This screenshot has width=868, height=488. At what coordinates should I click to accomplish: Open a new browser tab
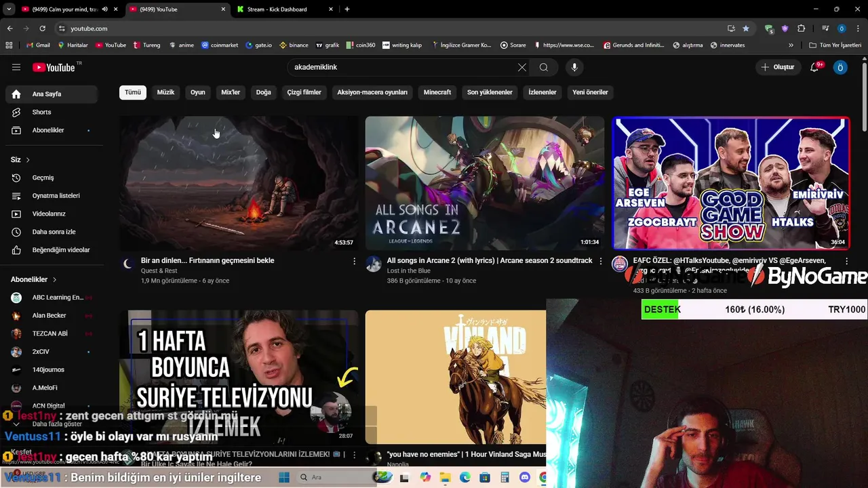coord(347,9)
